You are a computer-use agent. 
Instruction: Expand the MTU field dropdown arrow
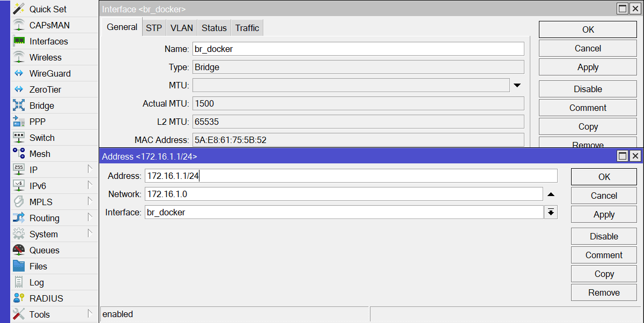(x=517, y=85)
